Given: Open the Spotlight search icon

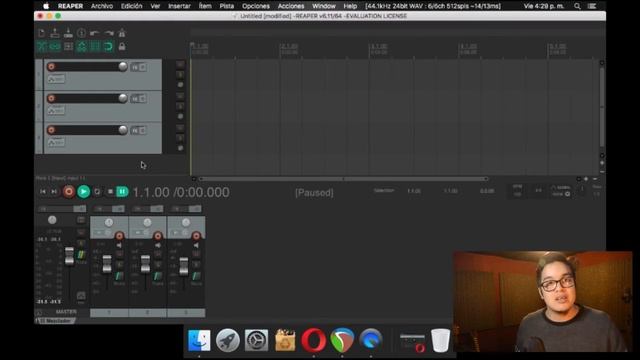Looking at the screenshot, I should (577, 6).
